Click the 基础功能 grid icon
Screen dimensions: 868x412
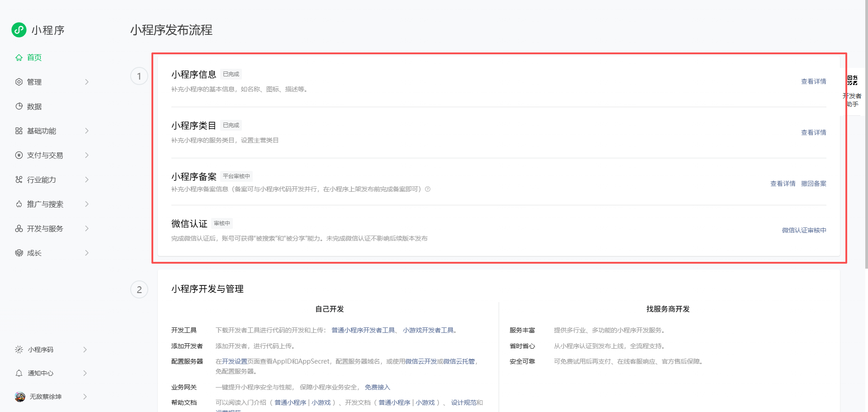click(x=19, y=131)
